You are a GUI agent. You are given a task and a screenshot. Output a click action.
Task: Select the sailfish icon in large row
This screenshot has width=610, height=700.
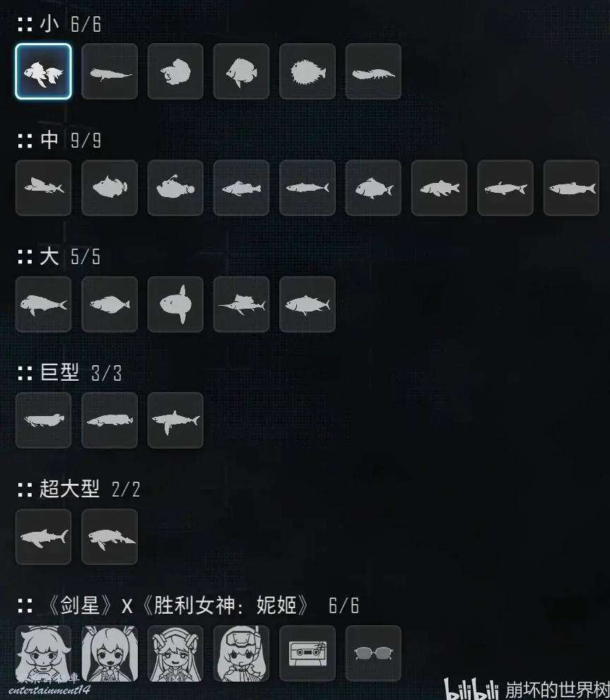pyautogui.click(x=241, y=304)
